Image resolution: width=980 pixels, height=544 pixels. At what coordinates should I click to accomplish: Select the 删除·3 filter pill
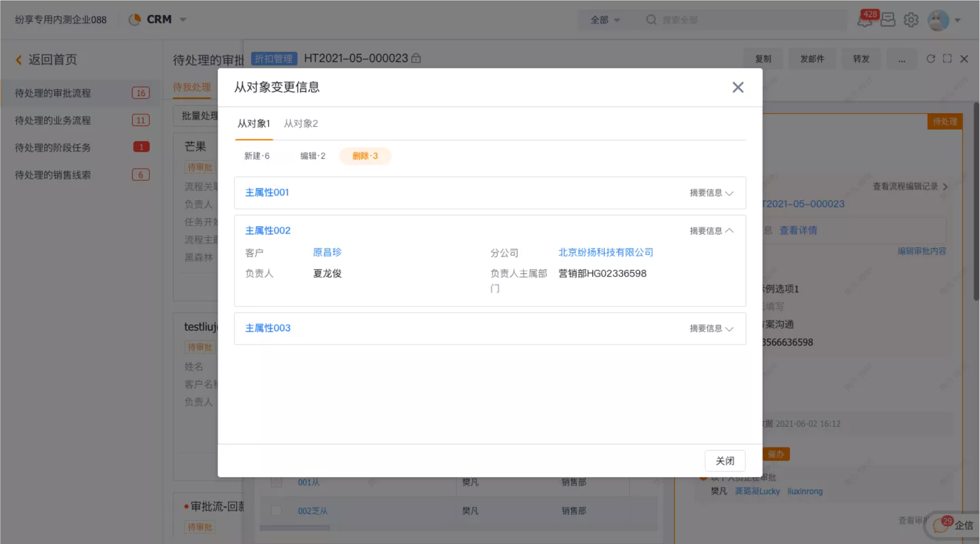click(x=365, y=156)
